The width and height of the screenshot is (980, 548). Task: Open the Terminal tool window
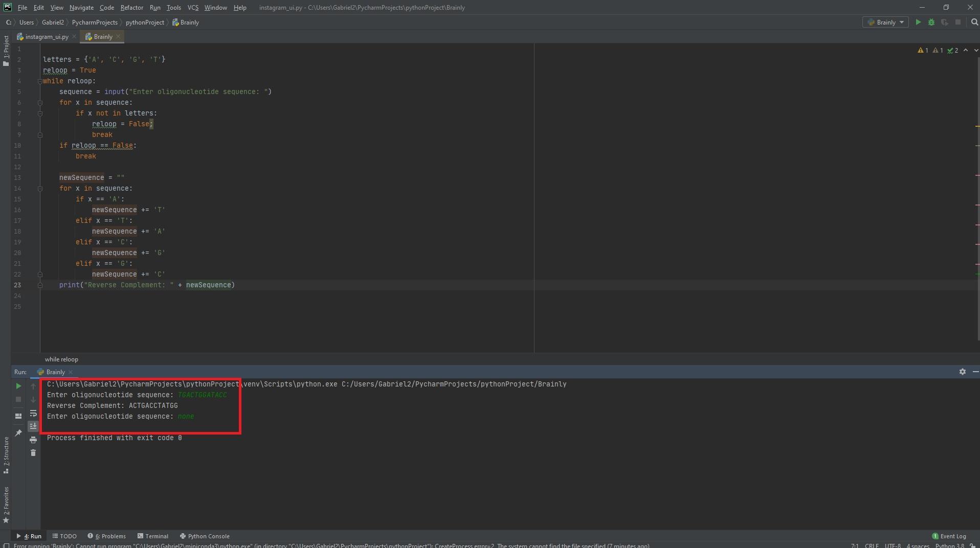point(153,536)
